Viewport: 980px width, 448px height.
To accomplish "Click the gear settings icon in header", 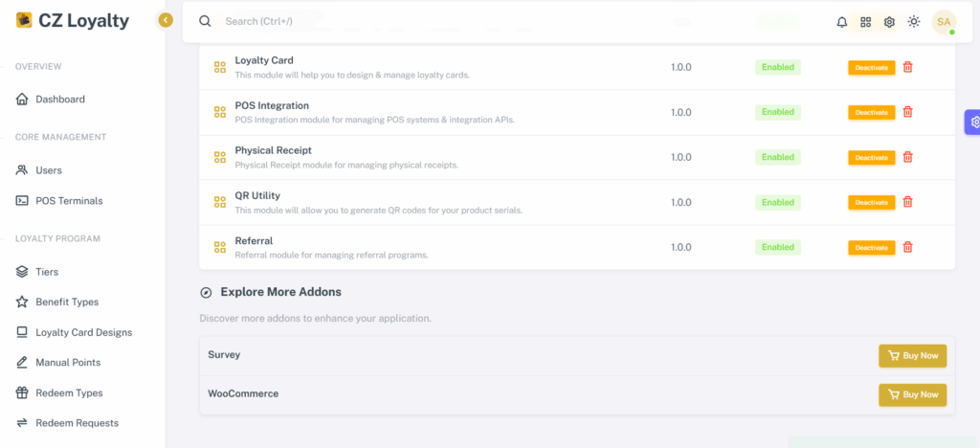I will 889,22.
